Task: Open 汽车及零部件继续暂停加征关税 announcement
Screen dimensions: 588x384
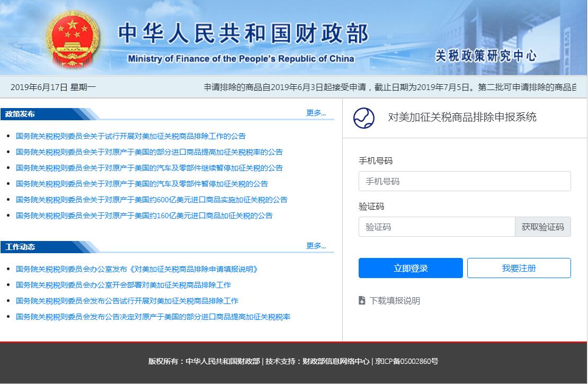Action: pos(149,168)
